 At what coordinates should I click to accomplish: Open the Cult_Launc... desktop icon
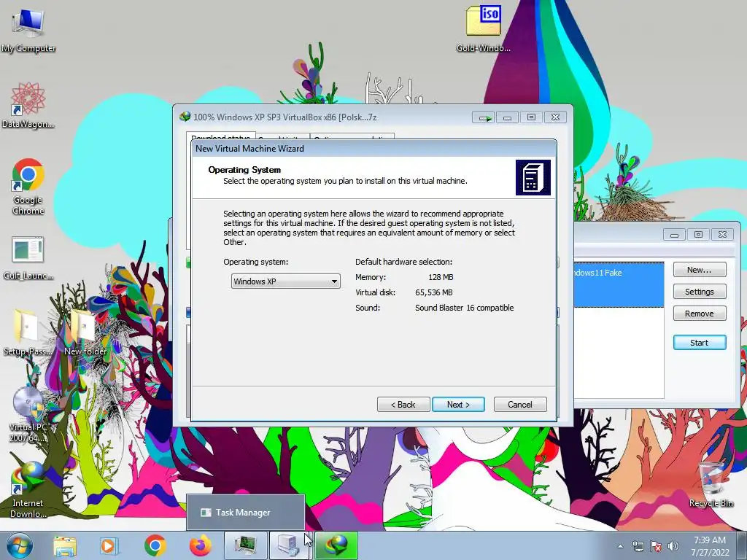coord(28,257)
